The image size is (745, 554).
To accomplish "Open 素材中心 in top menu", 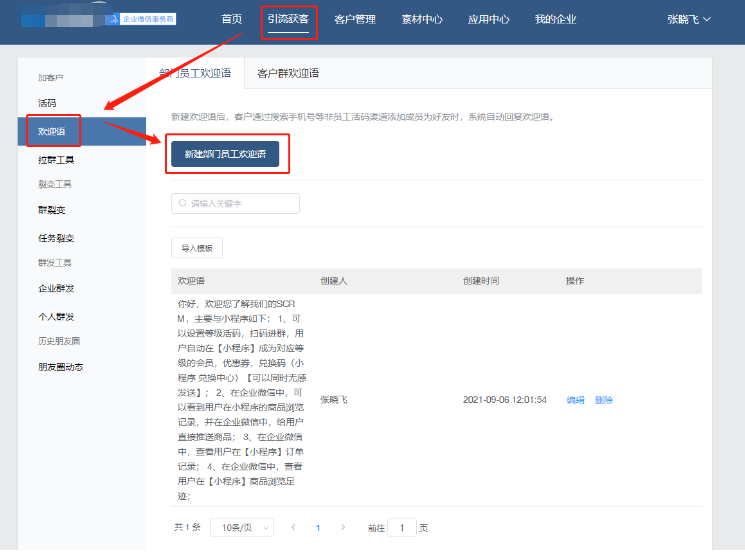I will tap(421, 19).
